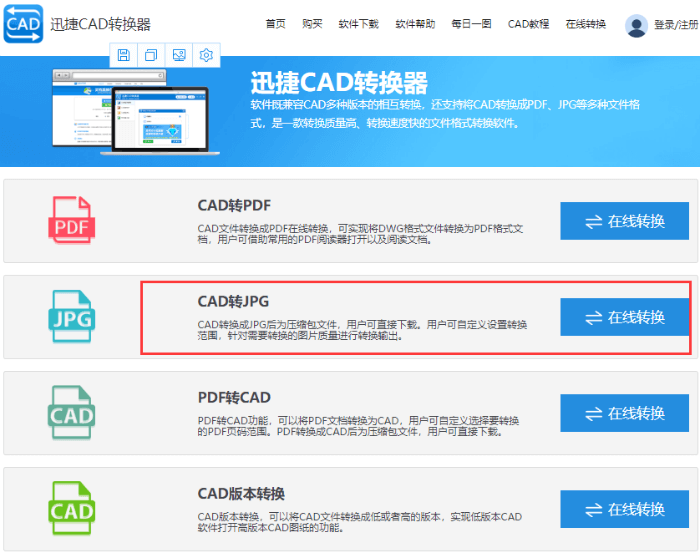
Task: Open 软件帮助 in navigation
Action: 415,24
